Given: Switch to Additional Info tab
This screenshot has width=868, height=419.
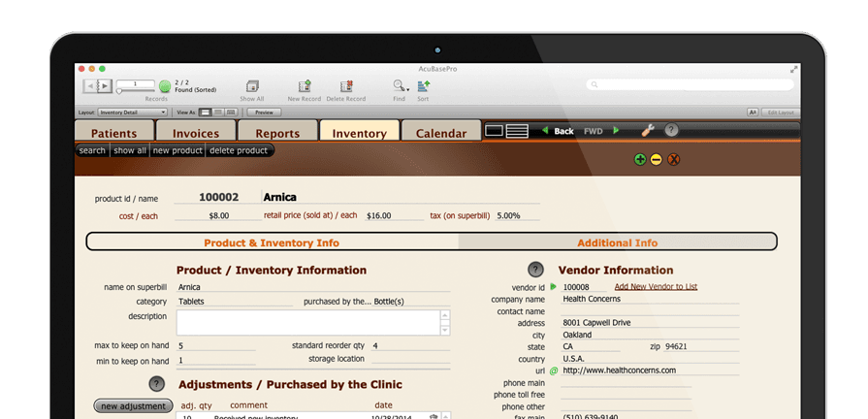Looking at the screenshot, I should (x=617, y=242).
